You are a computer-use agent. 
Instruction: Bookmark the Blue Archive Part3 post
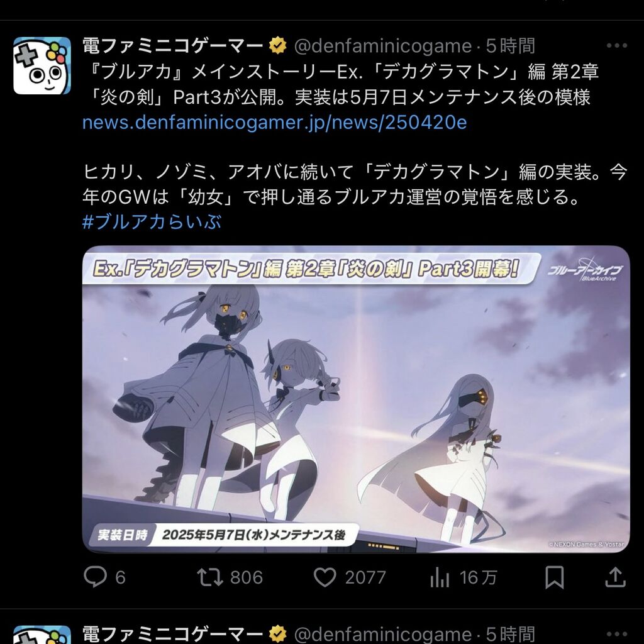554,577
